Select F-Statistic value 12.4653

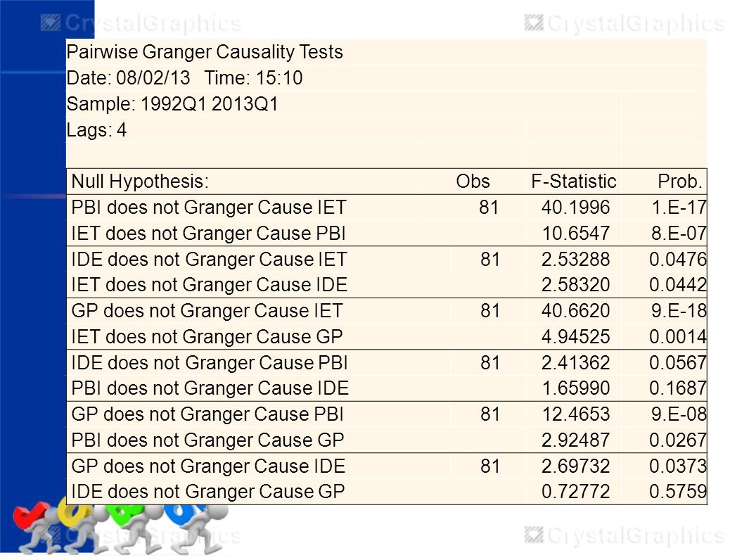pos(575,414)
